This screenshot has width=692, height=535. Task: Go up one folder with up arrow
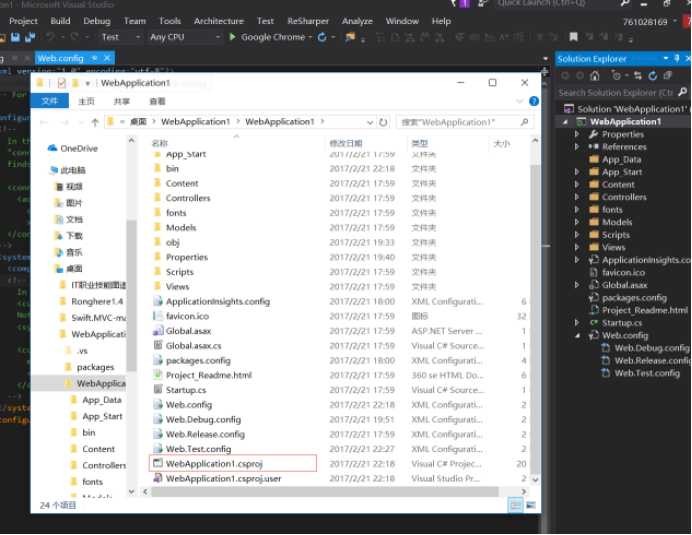click(x=95, y=122)
